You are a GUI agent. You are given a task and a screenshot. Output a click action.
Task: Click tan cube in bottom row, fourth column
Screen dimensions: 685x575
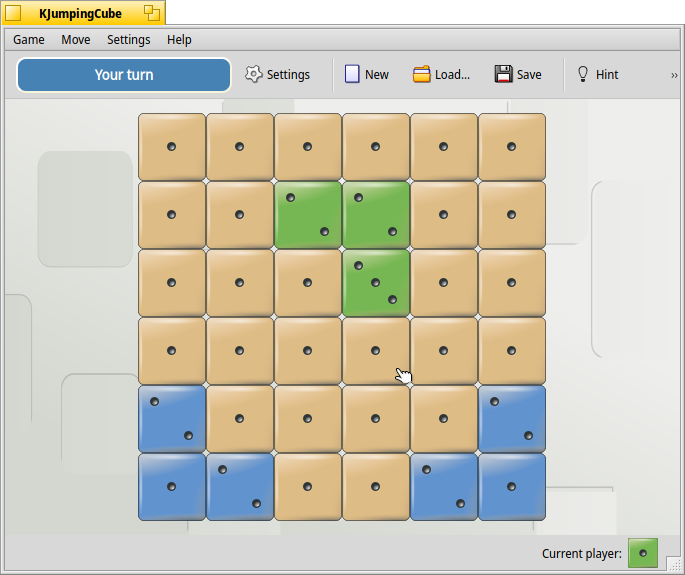click(376, 487)
